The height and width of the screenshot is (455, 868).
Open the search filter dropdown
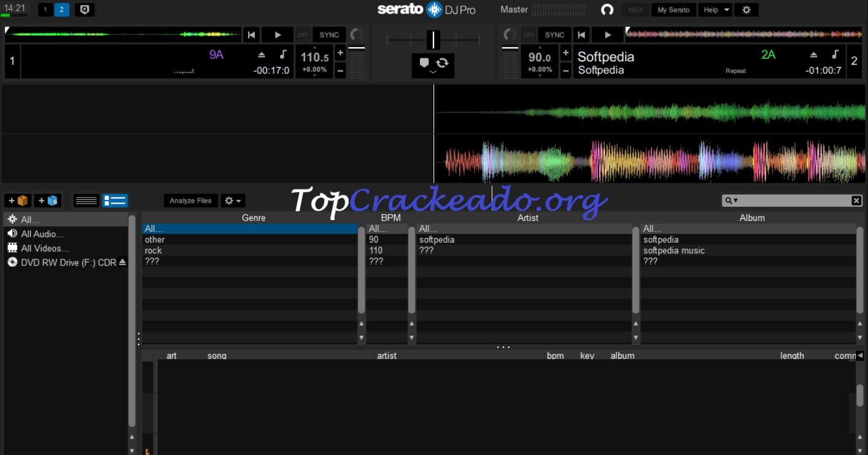click(x=734, y=200)
